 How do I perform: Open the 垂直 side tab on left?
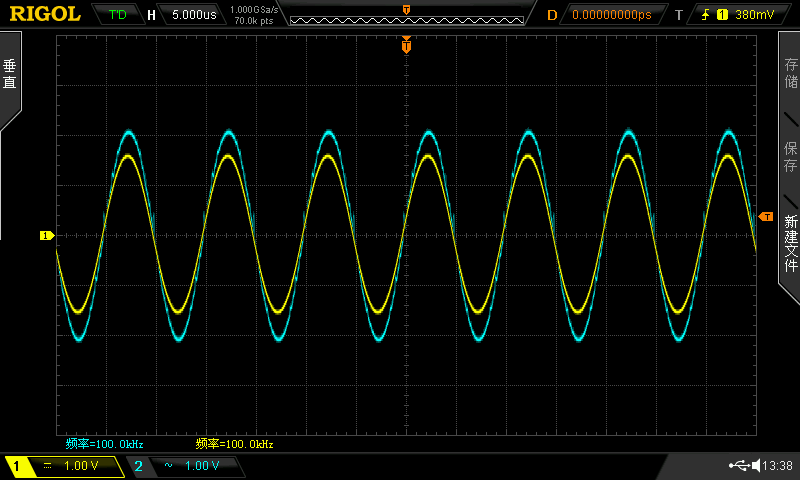(x=10, y=76)
